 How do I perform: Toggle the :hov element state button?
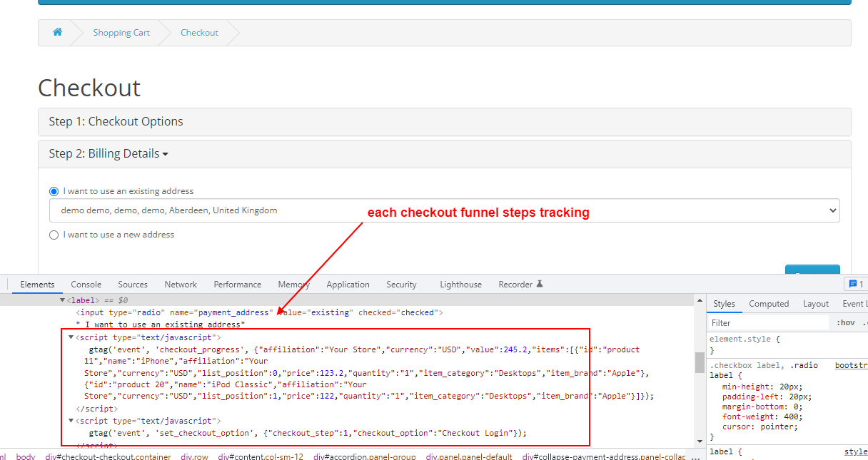coord(844,323)
